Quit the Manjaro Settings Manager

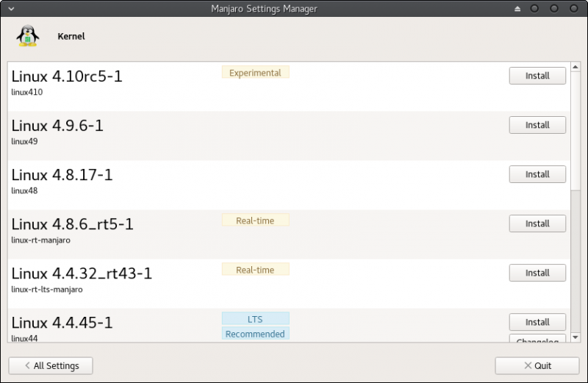pos(537,366)
